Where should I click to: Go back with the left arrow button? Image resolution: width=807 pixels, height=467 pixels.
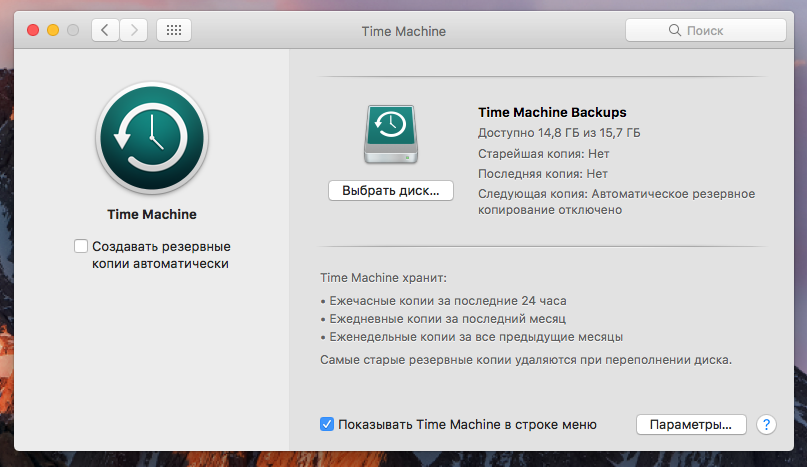click(x=106, y=30)
